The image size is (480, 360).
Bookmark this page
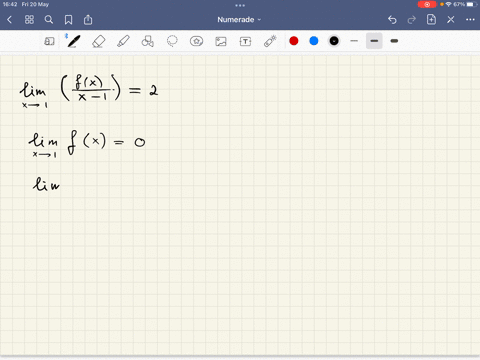pyautogui.click(x=68, y=20)
